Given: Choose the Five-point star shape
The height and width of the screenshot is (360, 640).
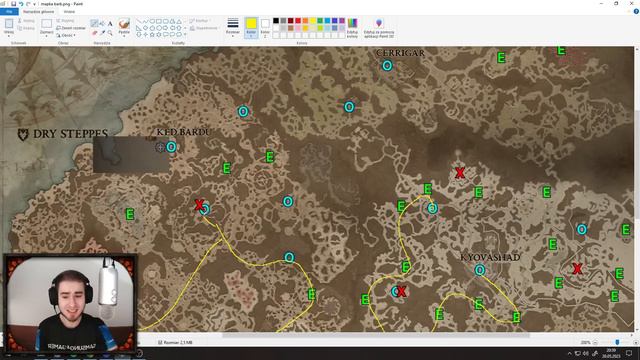Looking at the screenshot, I should pyautogui.click(x=152, y=35).
